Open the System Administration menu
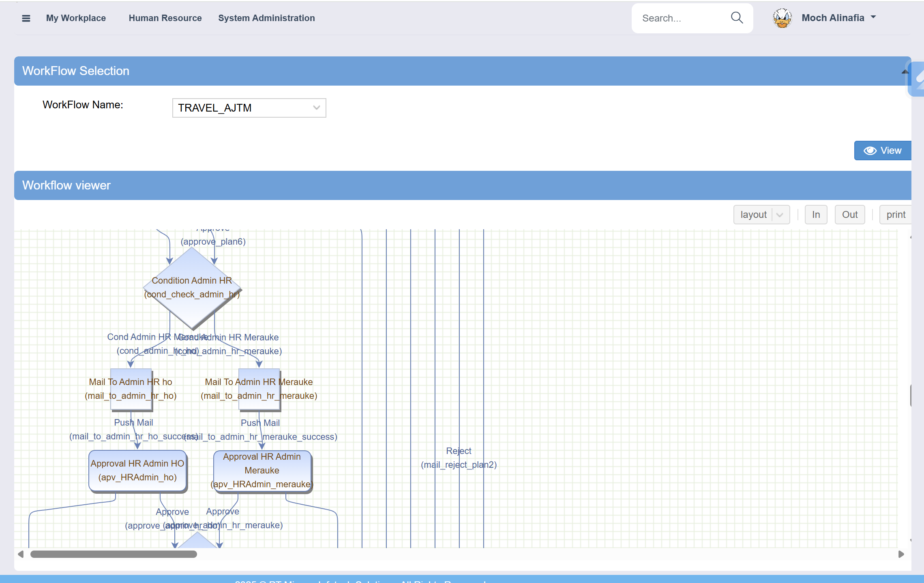 click(x=266, y=18)
